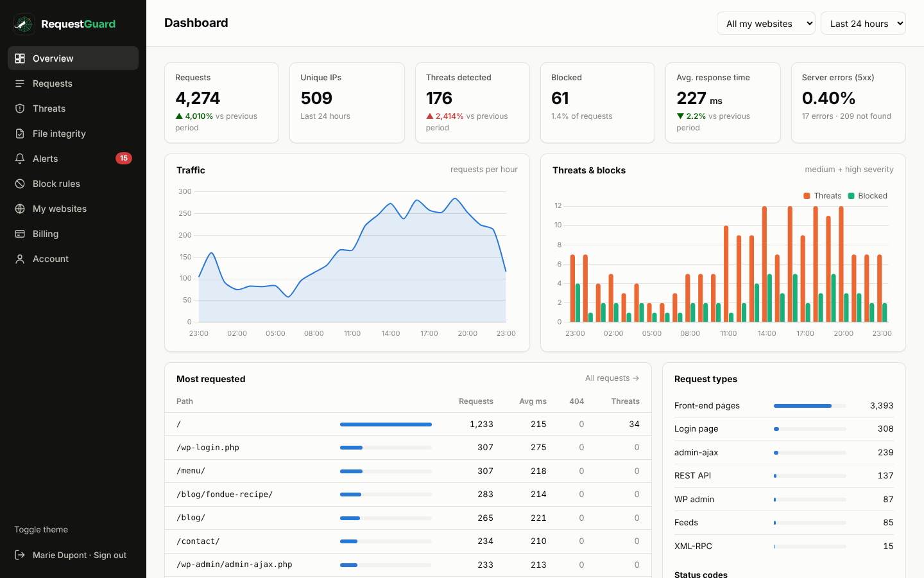Click the Threats shield icon in sidebar
The height and width of the screenshot is (578, 924).
click(x=20, y=109)
